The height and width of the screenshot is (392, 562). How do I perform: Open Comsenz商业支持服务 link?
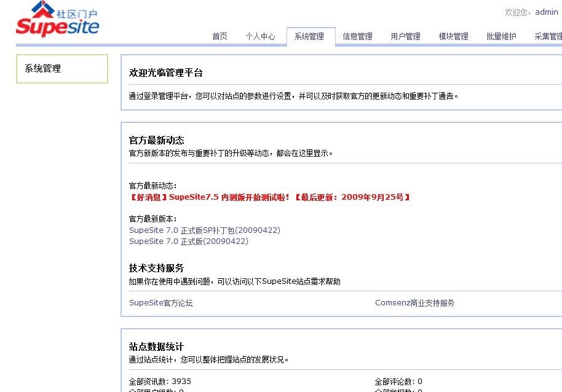(414, 303)
